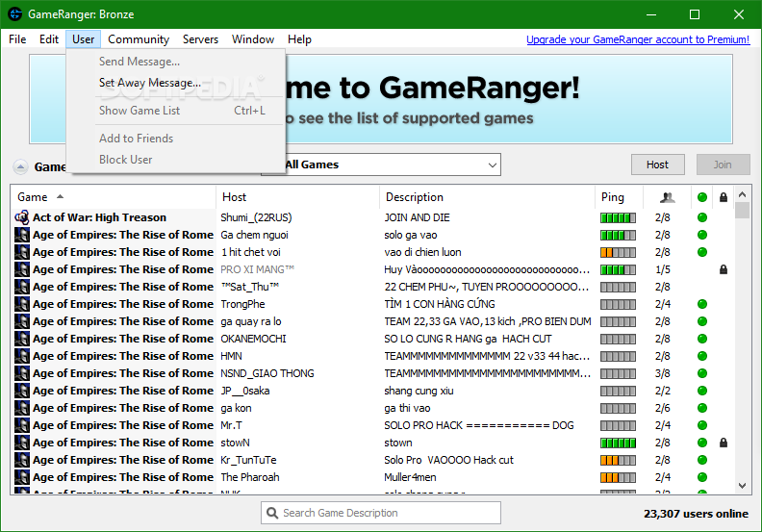Open the Community menu
The width and height of the screenshot is (762, 532).
click(x=139, y=39)
